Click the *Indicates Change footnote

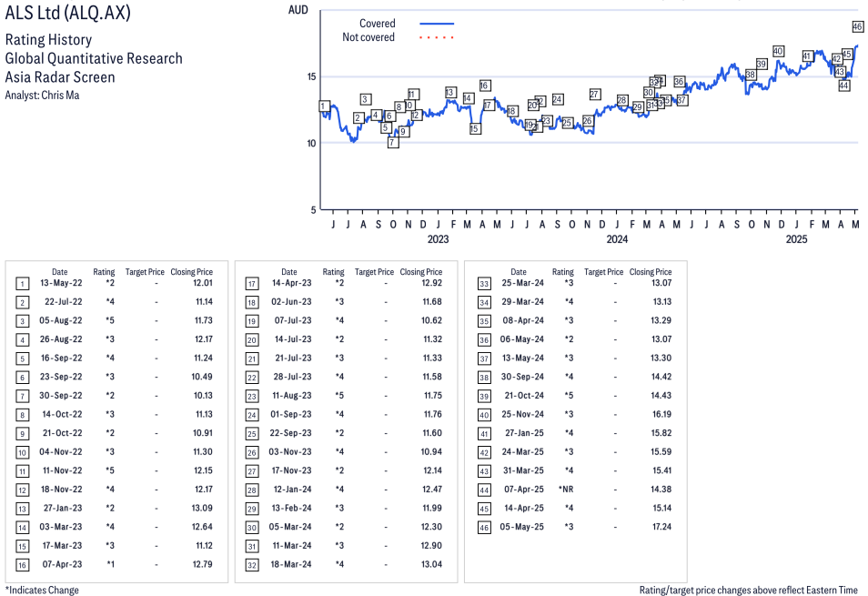point(42,591)
